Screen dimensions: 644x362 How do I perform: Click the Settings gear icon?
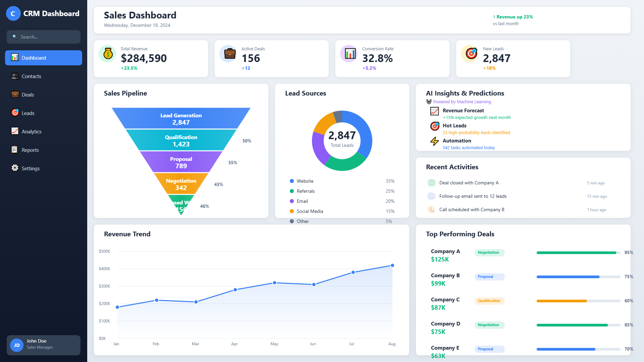15,168
